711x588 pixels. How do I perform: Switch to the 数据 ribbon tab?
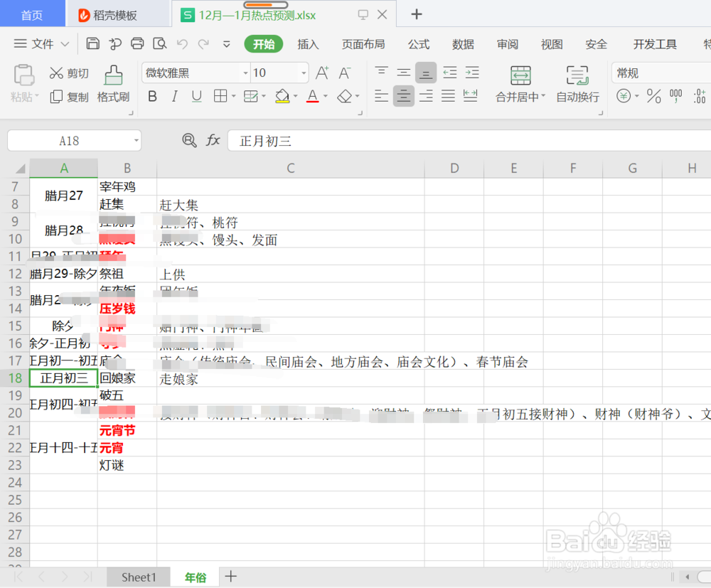(x=463, y=44)
